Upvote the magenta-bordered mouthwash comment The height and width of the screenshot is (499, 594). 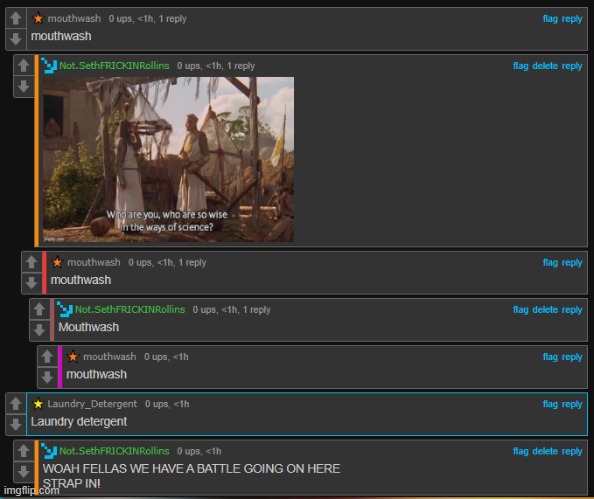pos(47,357)
